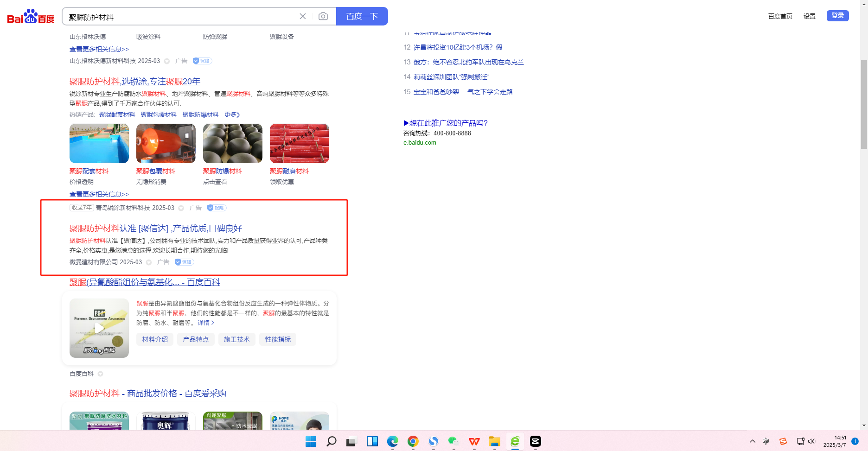Image resolution: width=868 pixels, height=451 pixels.
Task: Open File Explorer from the taskbar
Action: (x=495, y=441)
